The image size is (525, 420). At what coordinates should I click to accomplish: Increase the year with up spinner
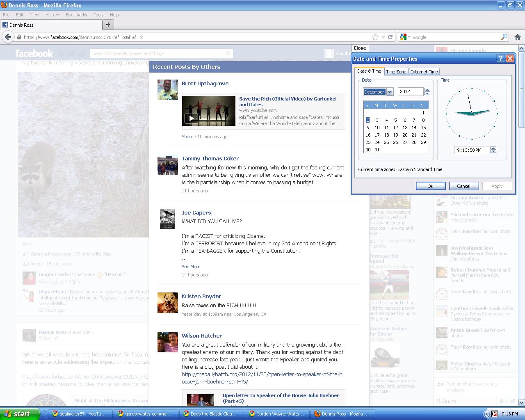point(427,90)
